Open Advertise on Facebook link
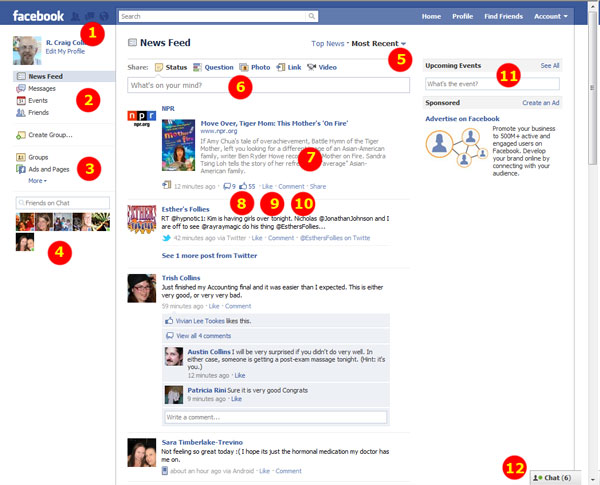 (x=462, y=119)
